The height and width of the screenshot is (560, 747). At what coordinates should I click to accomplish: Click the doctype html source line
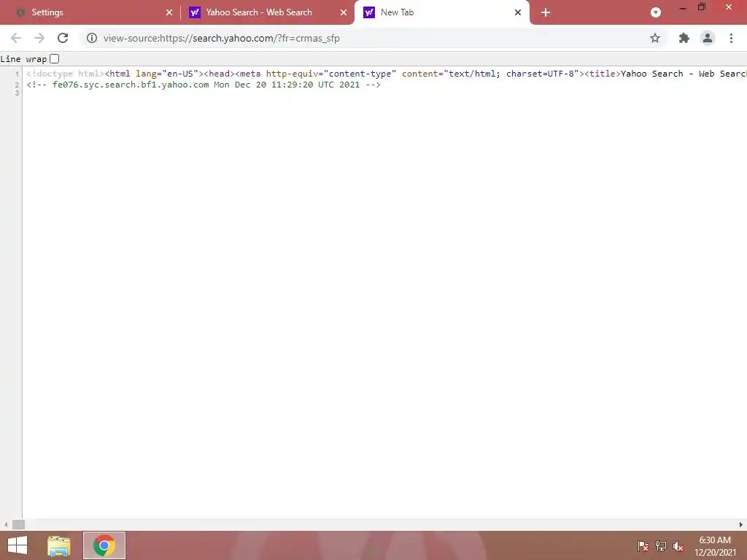[x=386, y=74]
